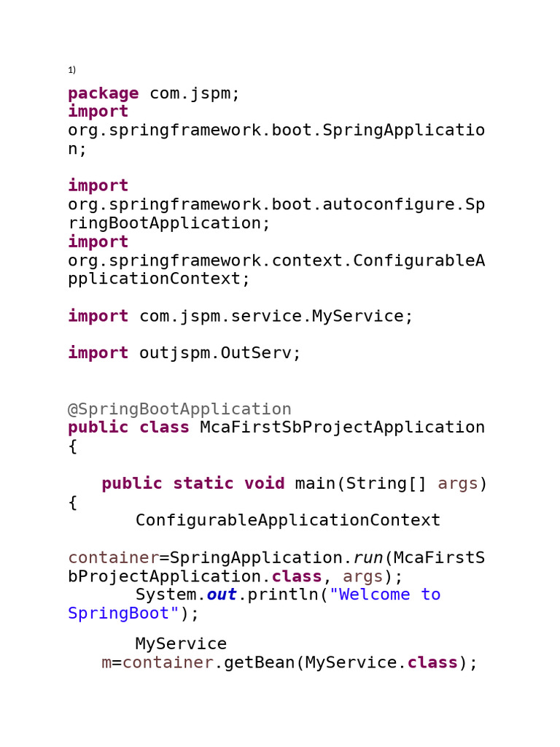Click the "System.out.println" statement
The image size is (560, 747).
tap(227, 595)
